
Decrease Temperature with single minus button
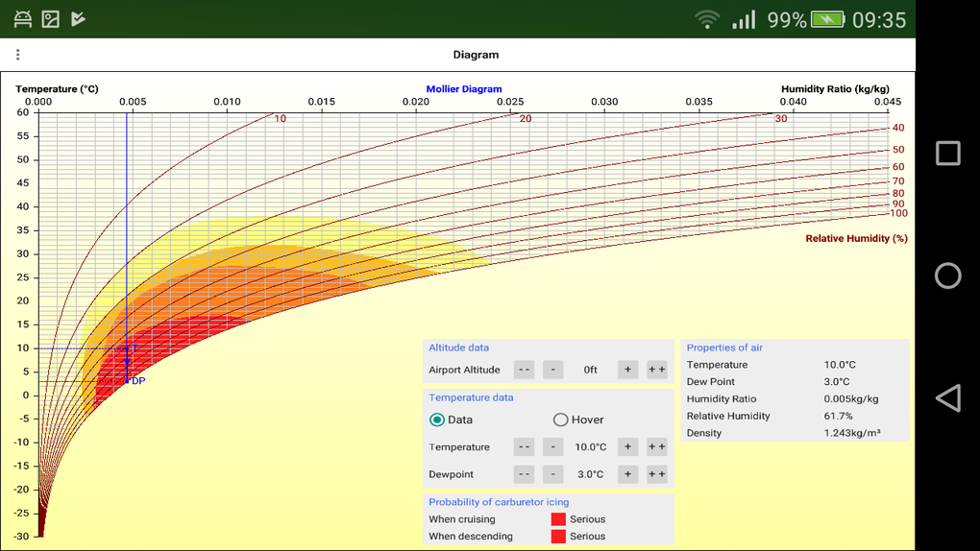point(552,446)
